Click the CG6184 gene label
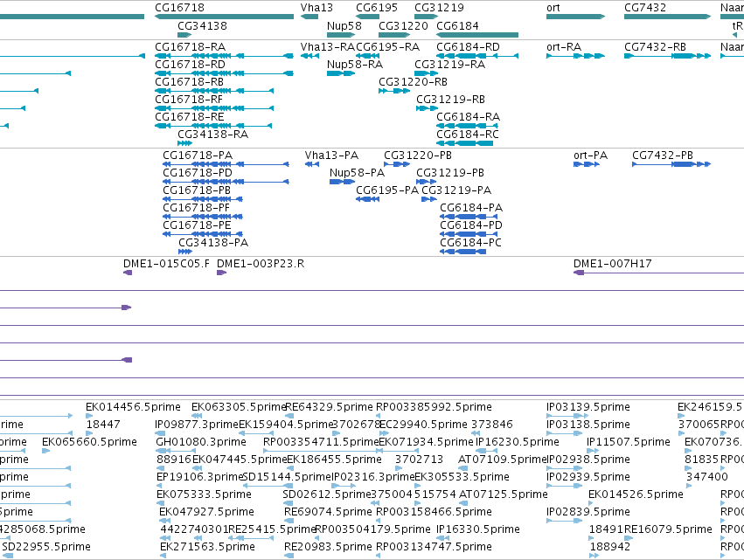744x560 pixels. click(457, 25)
